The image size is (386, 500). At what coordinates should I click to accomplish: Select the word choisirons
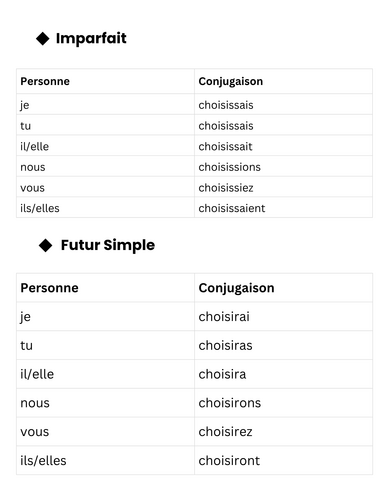[x=230, y=403]
